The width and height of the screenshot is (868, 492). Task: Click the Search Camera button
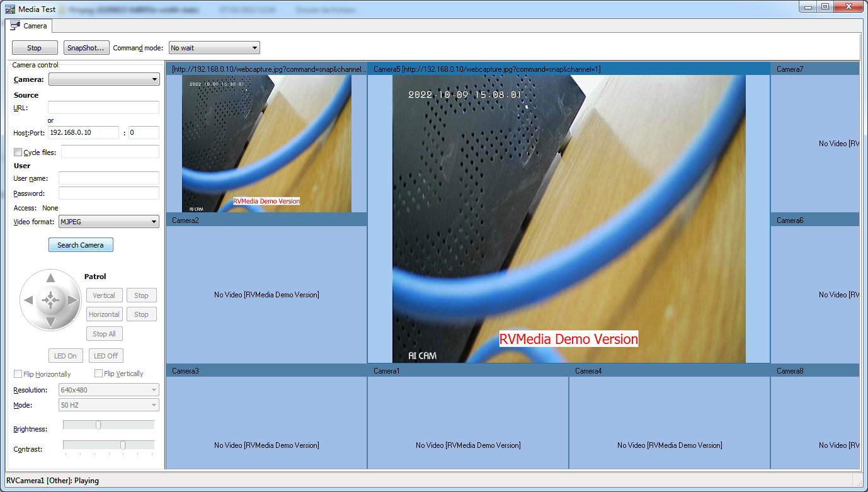[81, 245]
